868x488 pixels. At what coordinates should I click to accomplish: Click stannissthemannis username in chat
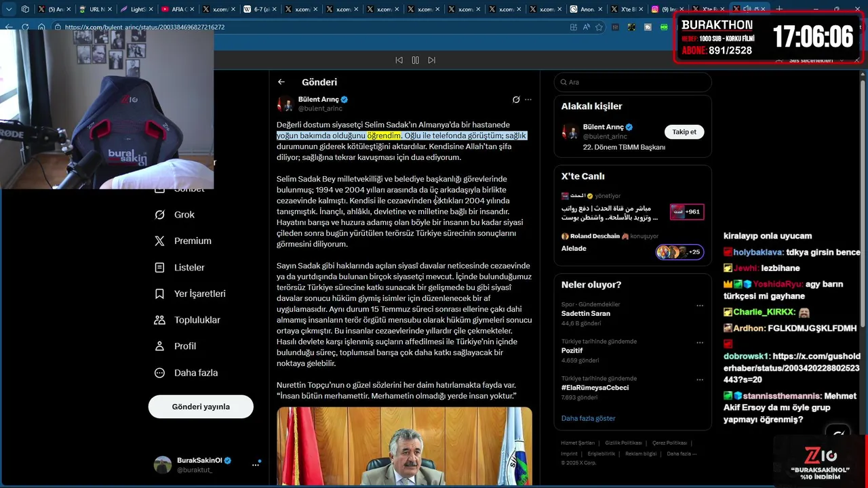pos(782,396)
